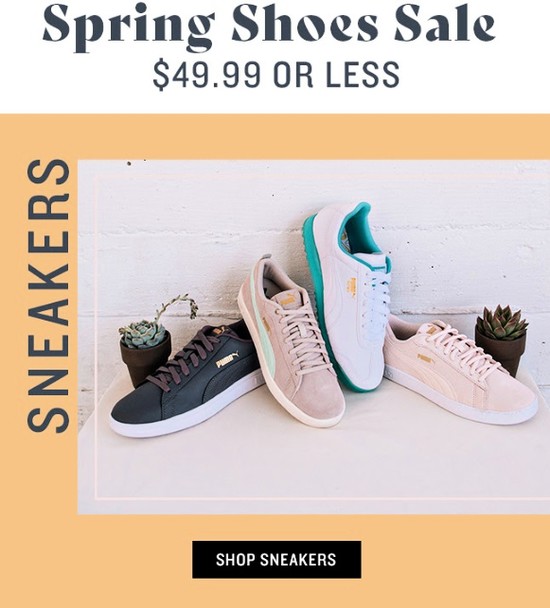Click the orange banner area above the photo
The width and height of the screenshot is (550, 608).
pyautogui.click(x=275, y=136)
